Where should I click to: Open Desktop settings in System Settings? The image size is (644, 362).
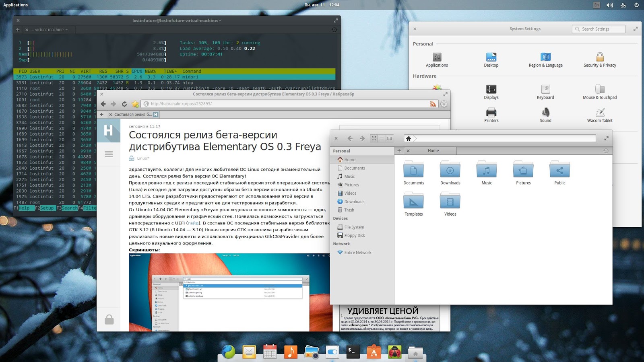coord(491,60)
